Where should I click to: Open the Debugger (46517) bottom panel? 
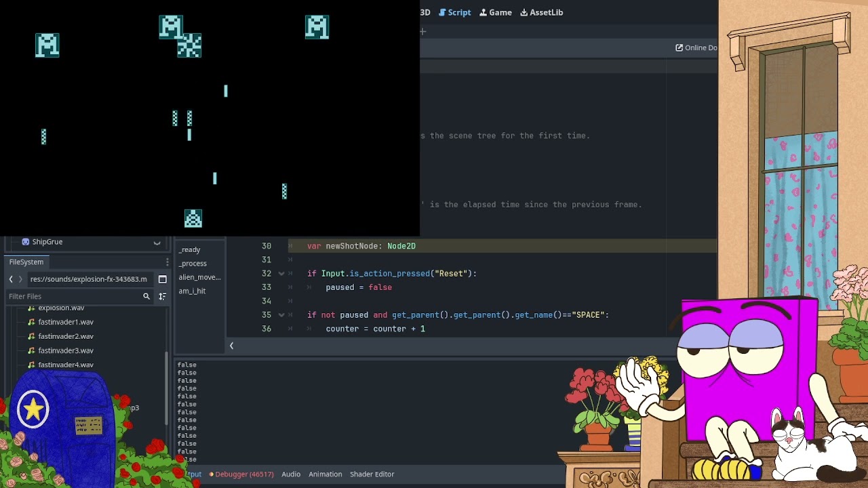(241, 474)
